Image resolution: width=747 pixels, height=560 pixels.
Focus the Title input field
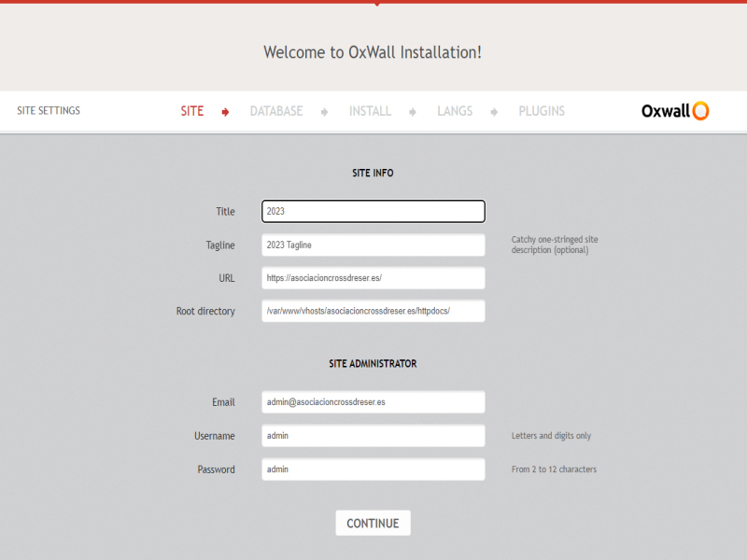373,212
